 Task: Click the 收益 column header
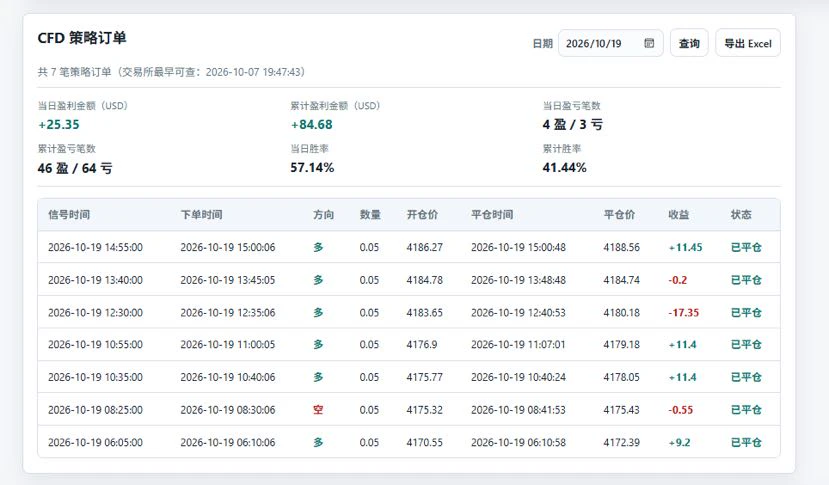tap(679, 215)
